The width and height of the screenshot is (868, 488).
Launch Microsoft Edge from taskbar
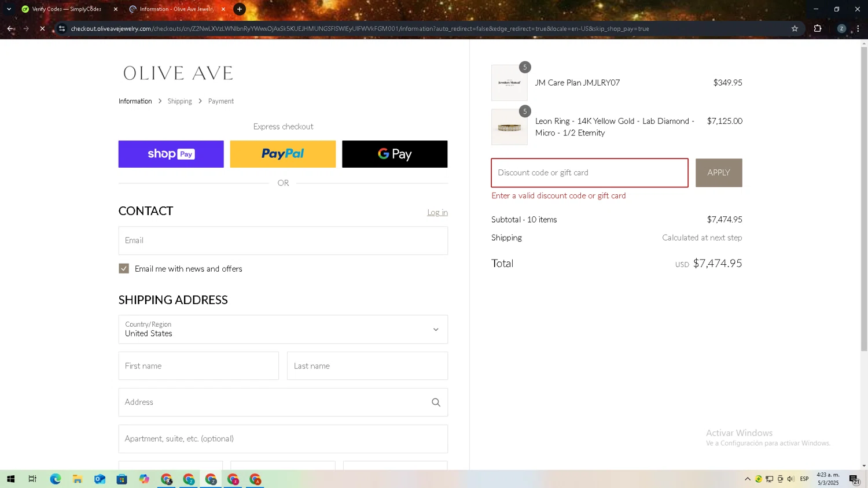click(56, 479)
